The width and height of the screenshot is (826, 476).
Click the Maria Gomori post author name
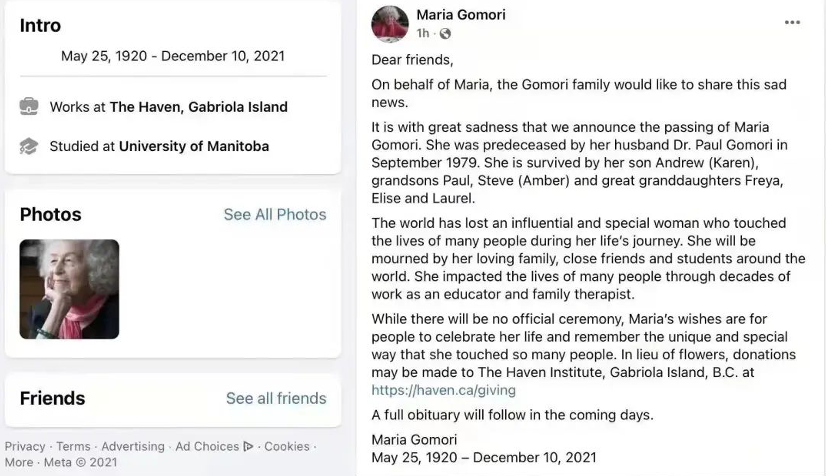point(461,14)
